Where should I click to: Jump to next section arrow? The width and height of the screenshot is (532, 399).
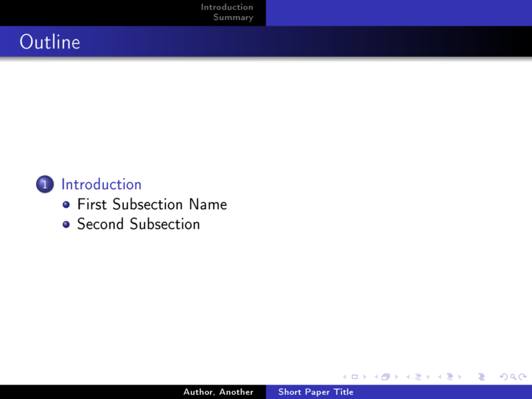[459, 377]
